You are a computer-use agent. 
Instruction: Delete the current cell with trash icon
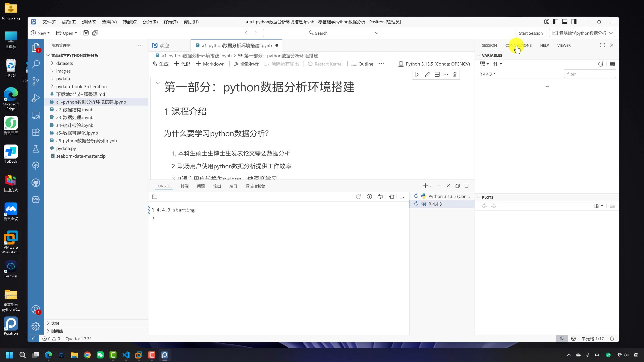tap(454, 74)
